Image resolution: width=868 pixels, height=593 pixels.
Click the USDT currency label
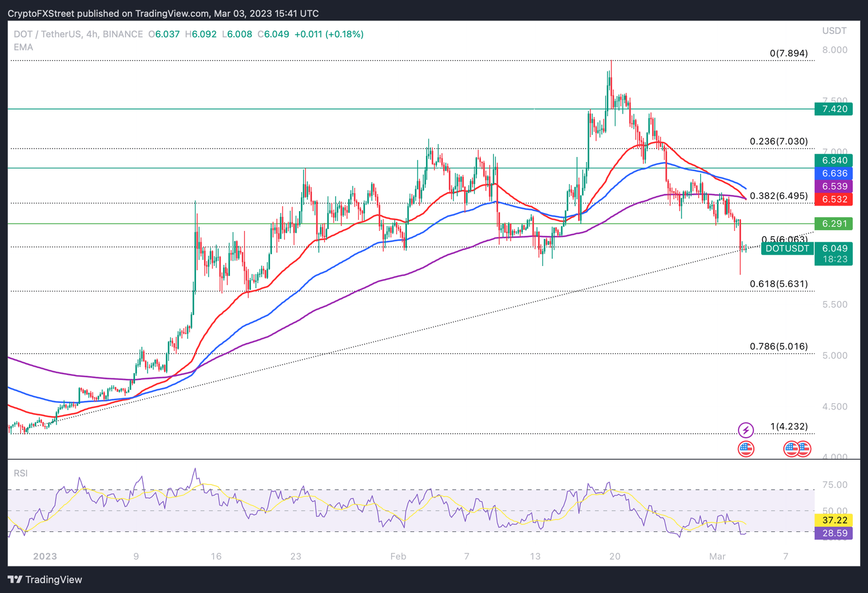[x=835, y=31]
